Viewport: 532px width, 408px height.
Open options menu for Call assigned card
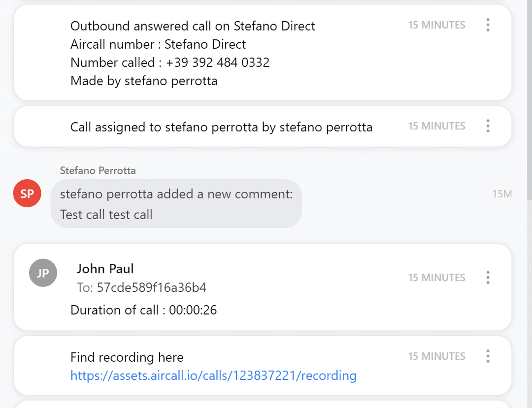[488, 126]
